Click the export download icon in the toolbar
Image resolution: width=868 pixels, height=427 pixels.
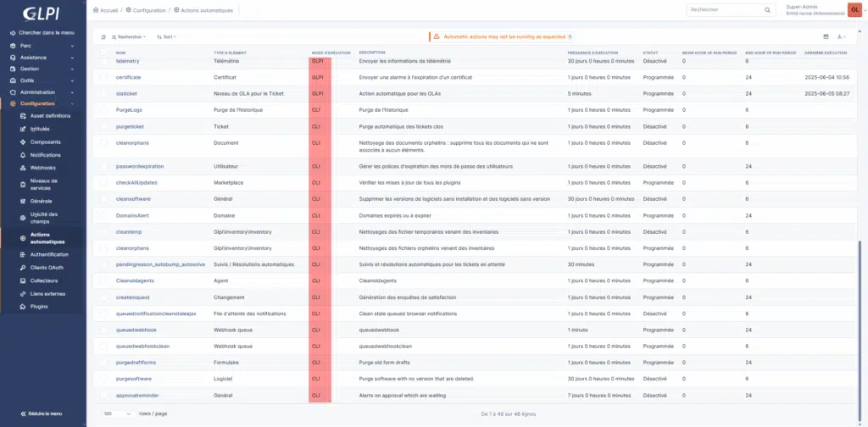839,36
